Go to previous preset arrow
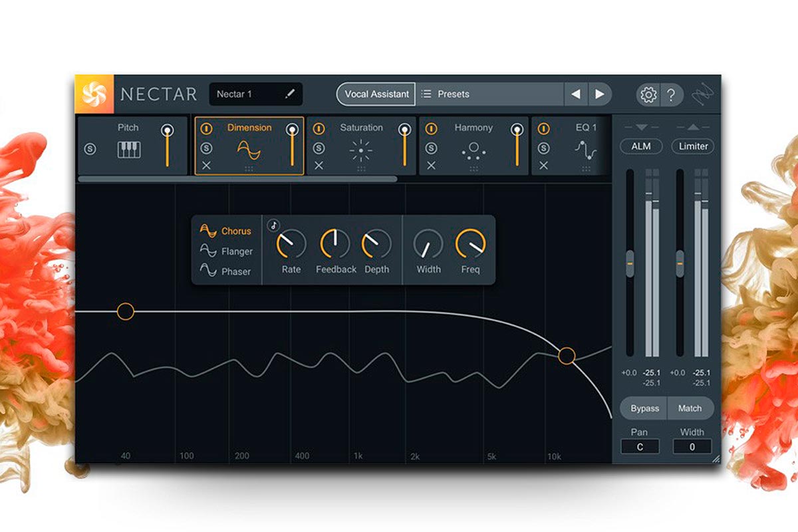The height and width of the screenshot is (532, 798). pos(576,94)
